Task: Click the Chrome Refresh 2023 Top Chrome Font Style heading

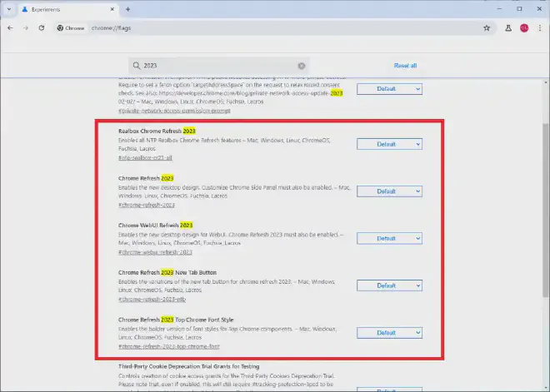Action: coord(176,320)
